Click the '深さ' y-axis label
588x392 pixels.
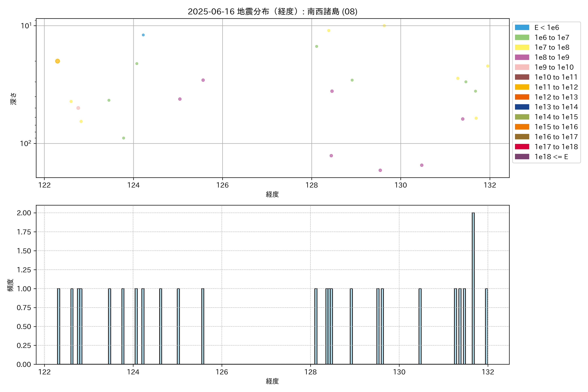(x=14, y=98)
